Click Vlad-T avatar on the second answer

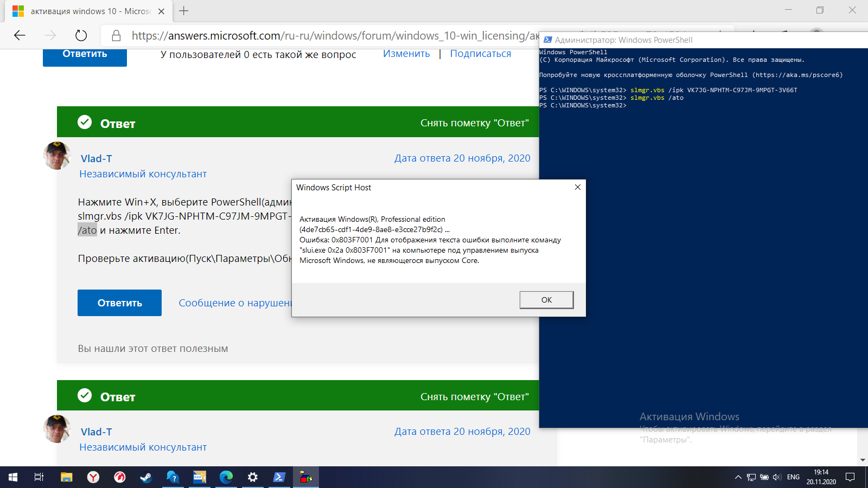[57, 429]
